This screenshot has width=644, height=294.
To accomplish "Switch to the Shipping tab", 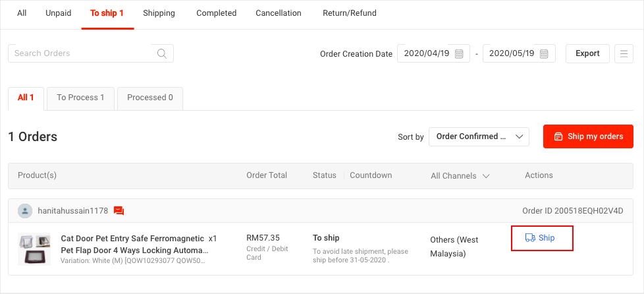I will pyautogui.click(x=159, y=13).
